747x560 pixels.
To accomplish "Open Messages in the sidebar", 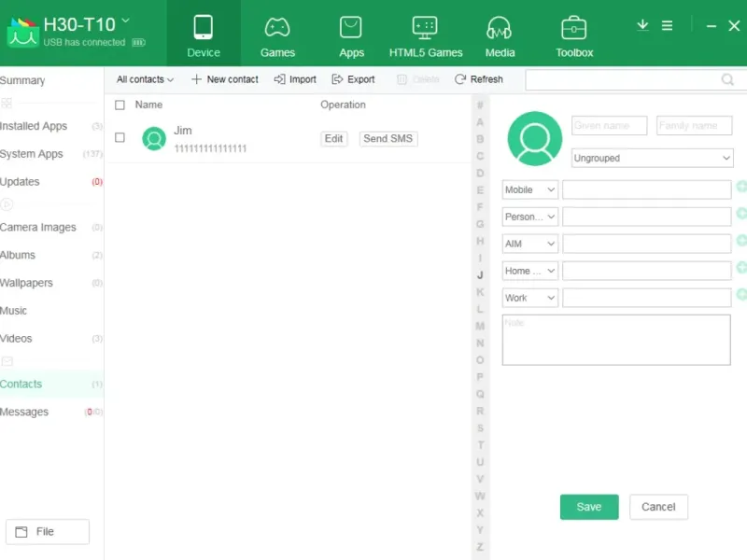I will coord(51,412).
